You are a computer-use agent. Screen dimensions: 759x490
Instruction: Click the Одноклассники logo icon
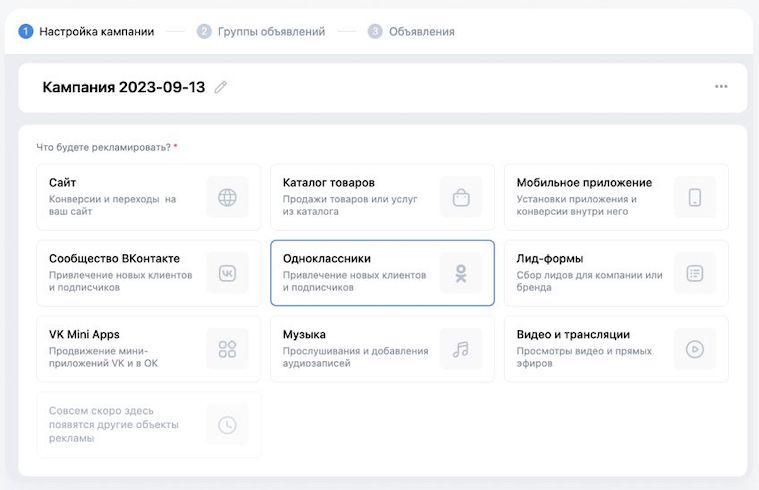click(x=461, y=273)
